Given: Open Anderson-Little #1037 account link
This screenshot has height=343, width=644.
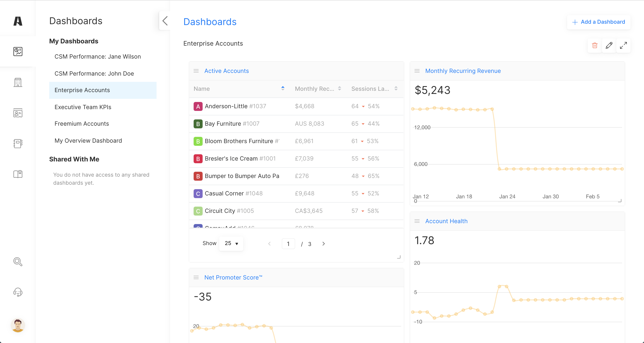Looking at the screenshot, I should coord(226,106).
